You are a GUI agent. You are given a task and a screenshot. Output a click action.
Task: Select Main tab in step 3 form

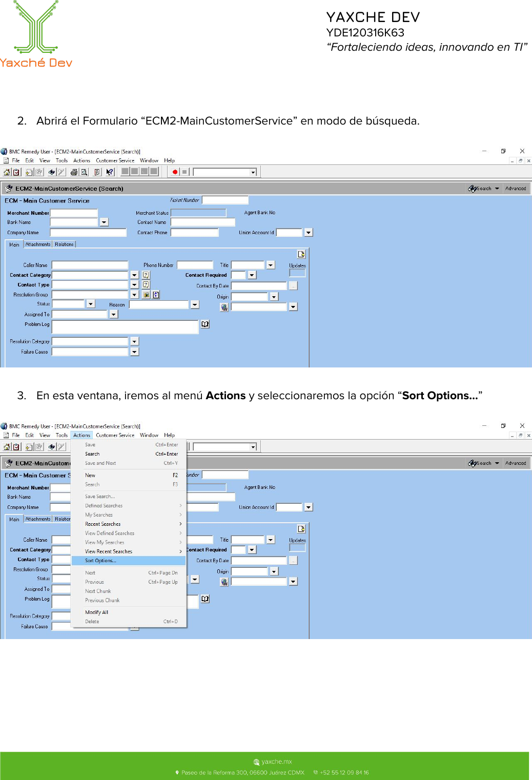point(14,519)
